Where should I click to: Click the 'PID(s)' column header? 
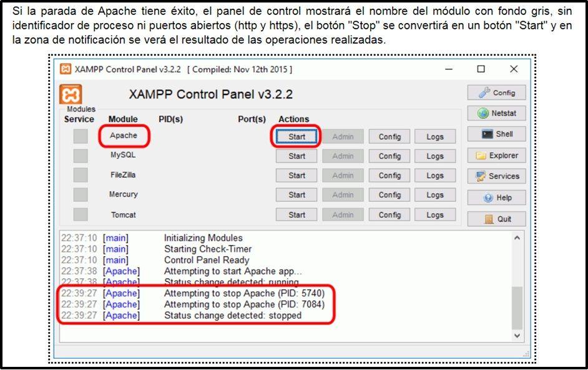point(170,119)
